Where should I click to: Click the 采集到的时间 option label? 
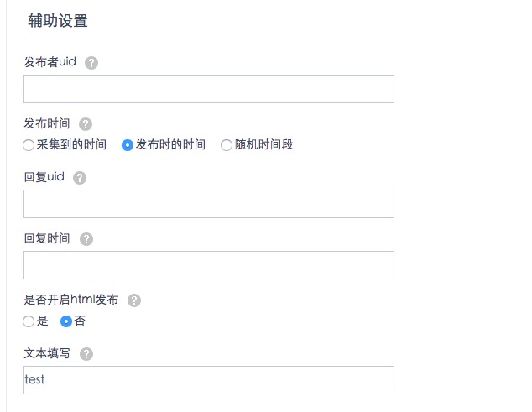(71, 144)
